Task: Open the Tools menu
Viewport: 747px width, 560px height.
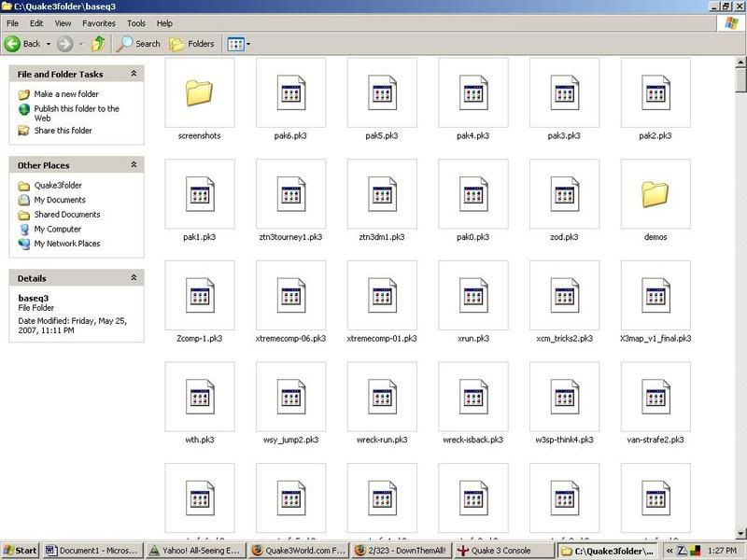Action: (x=135, y=23)
